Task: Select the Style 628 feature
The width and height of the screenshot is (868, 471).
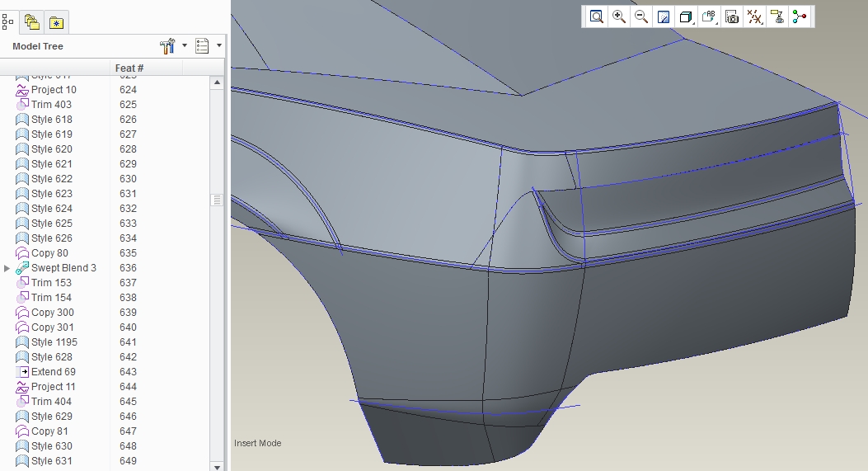Action: click(51, 357)
